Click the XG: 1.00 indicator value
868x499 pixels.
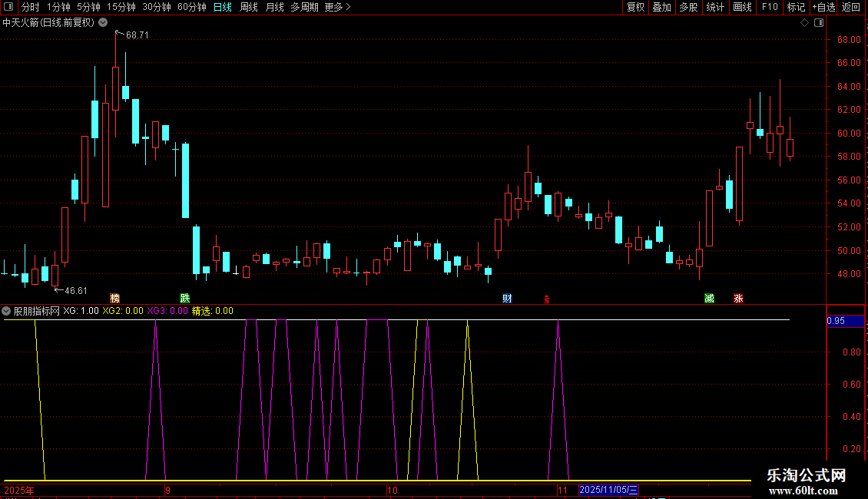tap(81, 311)
